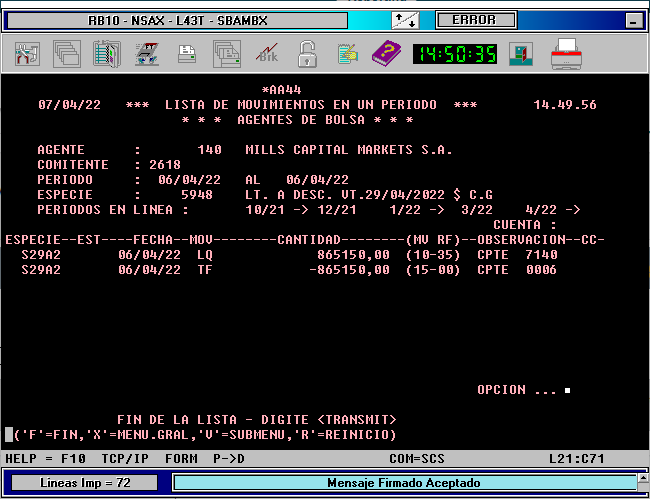The width and height of the screenshot is (650, 499).
Task: Click the period range 10/21 -> 12/21
Action: [x=301, y=210]
